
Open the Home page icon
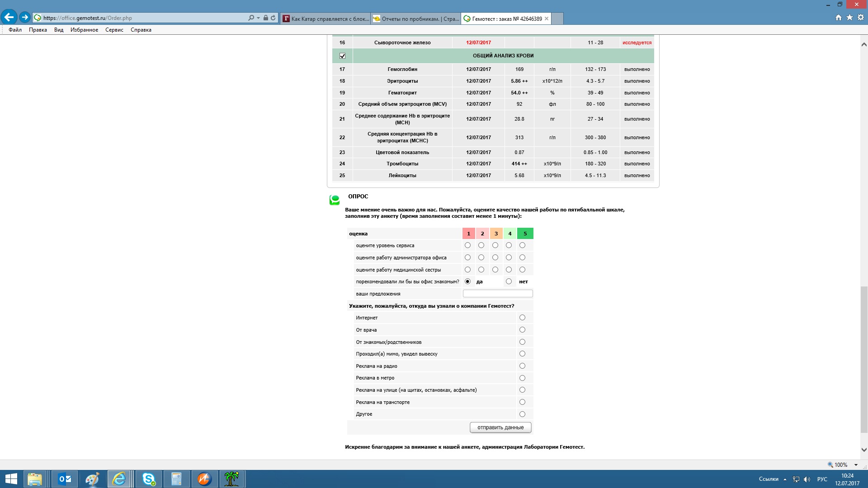click(x=839, y=18)
